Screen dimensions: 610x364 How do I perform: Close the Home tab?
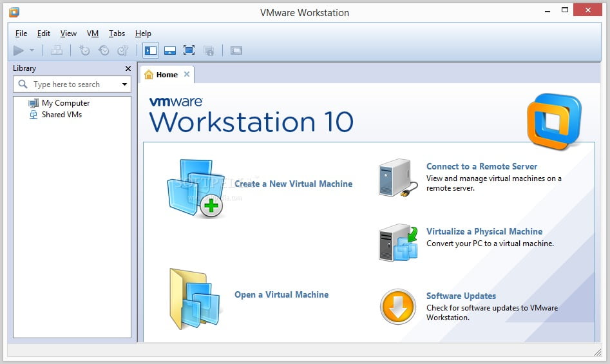tap(187, 74)
